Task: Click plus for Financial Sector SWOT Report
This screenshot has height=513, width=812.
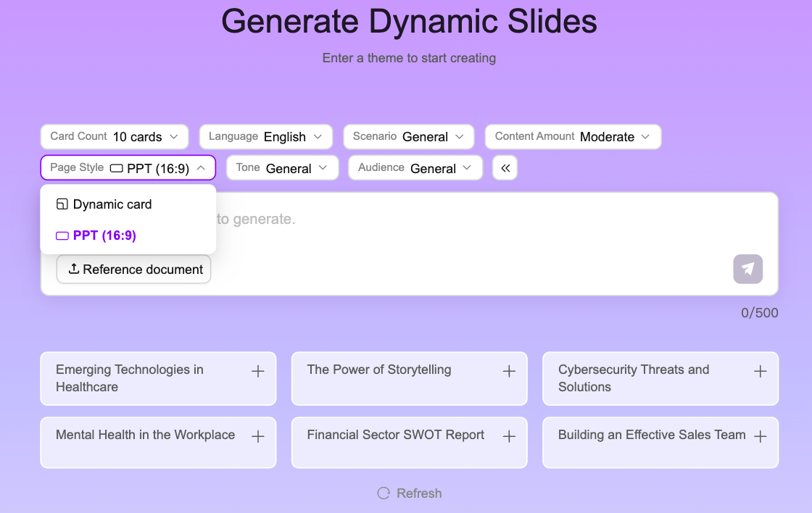Action: point(509,436)
